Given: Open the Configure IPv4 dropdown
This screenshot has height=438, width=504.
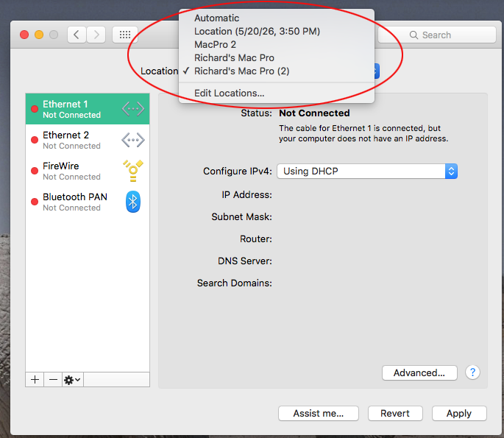Looking at the screenshot, I should (367, 171).
